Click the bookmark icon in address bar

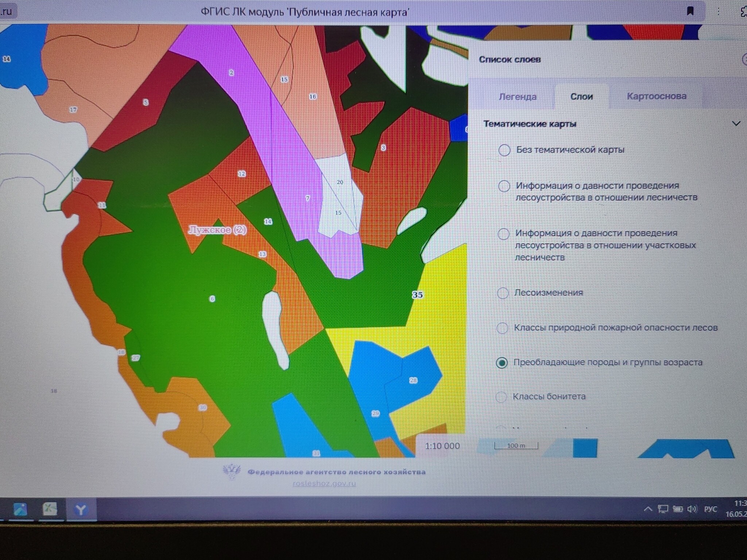(x=690, y=11)
